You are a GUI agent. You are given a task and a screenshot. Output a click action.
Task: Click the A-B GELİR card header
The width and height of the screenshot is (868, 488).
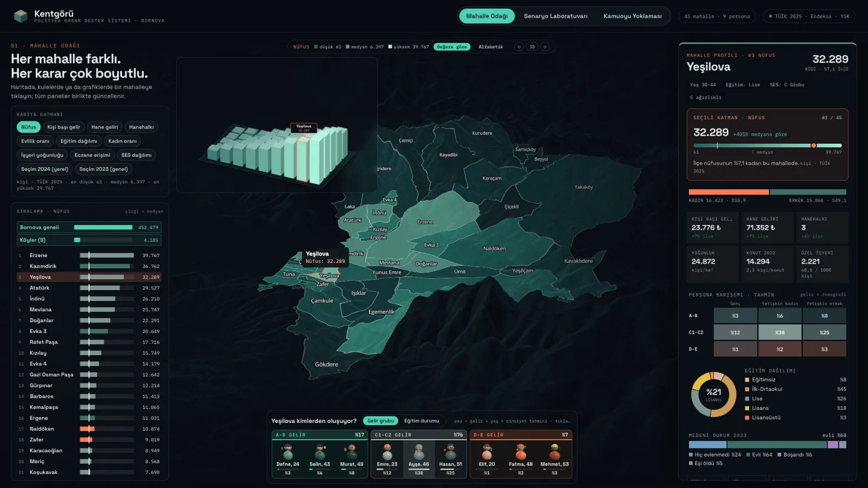pos(320,435)
